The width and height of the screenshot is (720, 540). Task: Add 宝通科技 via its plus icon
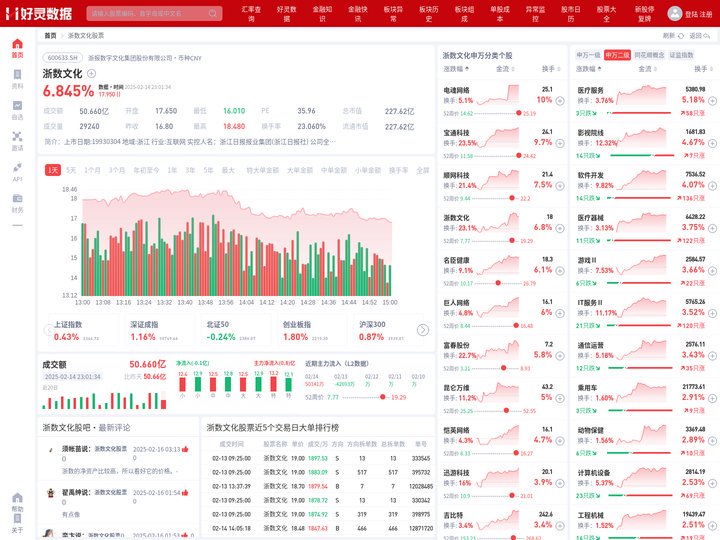[560, 143]
